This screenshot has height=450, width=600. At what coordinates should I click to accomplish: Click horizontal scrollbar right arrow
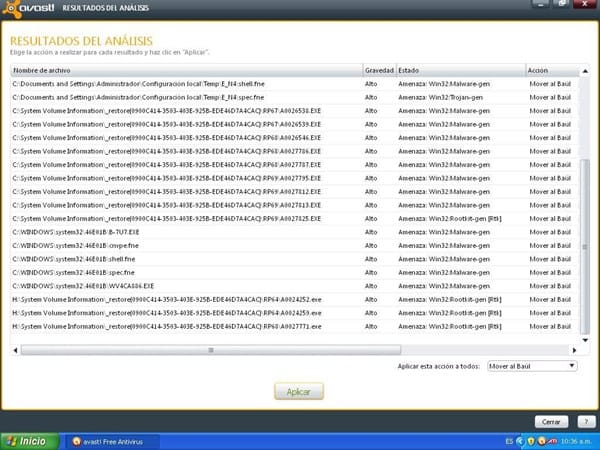(574, 350)
